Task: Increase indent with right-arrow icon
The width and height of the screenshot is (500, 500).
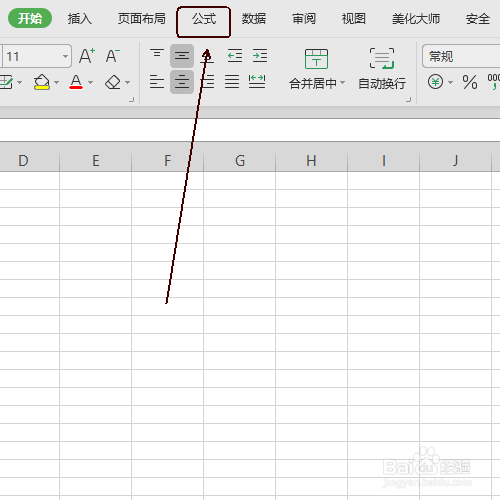Action: (260, 55)
